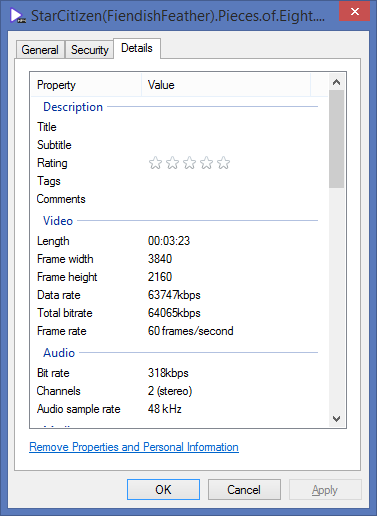Screen dimensions: 377x516
Task: Click the frame width value 3840
Action: tap(160, 259)
